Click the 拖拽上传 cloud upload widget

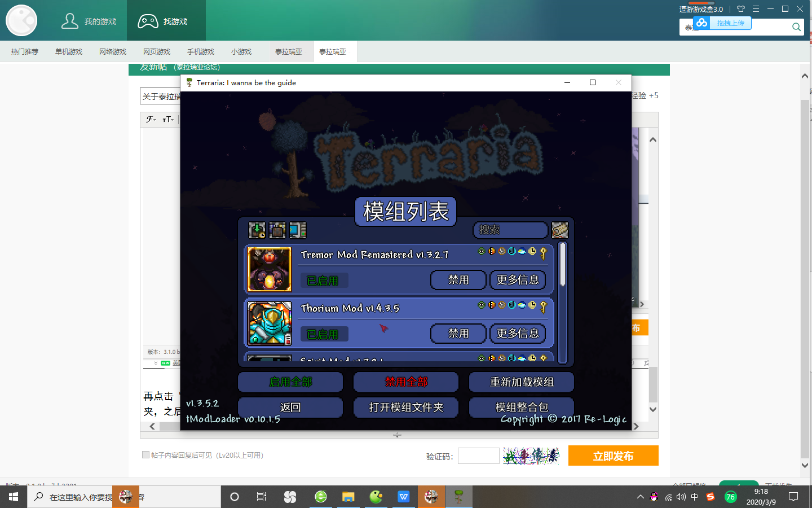pos(722,23)
